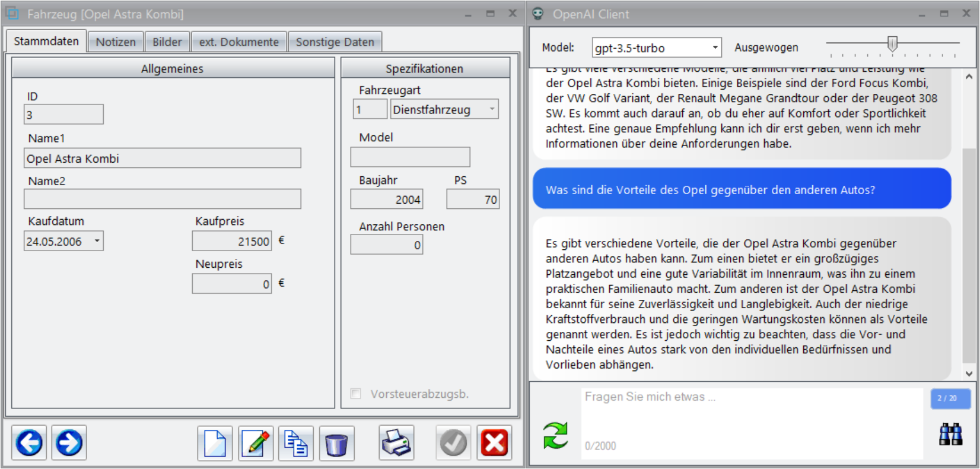980x469 pixels.
Task: Click the chat scrollbar up arrow
Action: [x=969, y=77]
